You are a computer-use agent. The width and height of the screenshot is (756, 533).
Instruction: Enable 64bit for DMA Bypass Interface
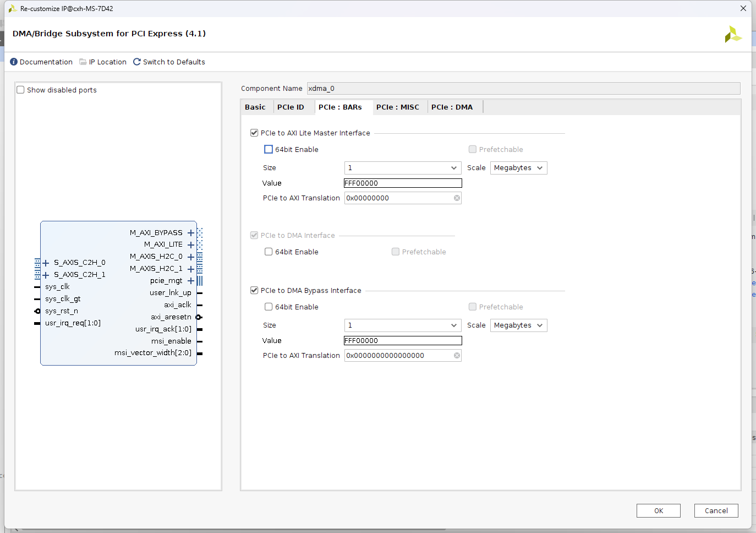click(x=269, y=307)
